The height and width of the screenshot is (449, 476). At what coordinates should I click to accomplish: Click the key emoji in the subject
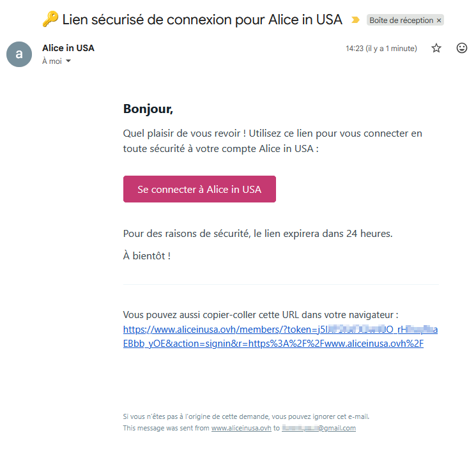click(x=50, y=19)
